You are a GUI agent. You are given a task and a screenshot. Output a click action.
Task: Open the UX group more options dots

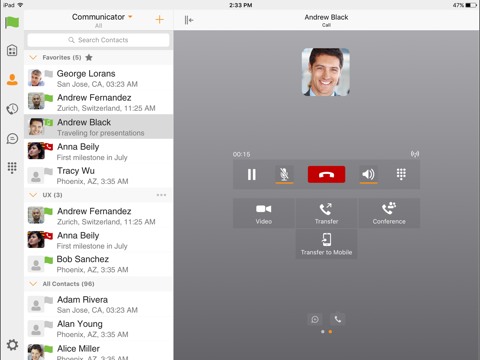click(161, 195)
